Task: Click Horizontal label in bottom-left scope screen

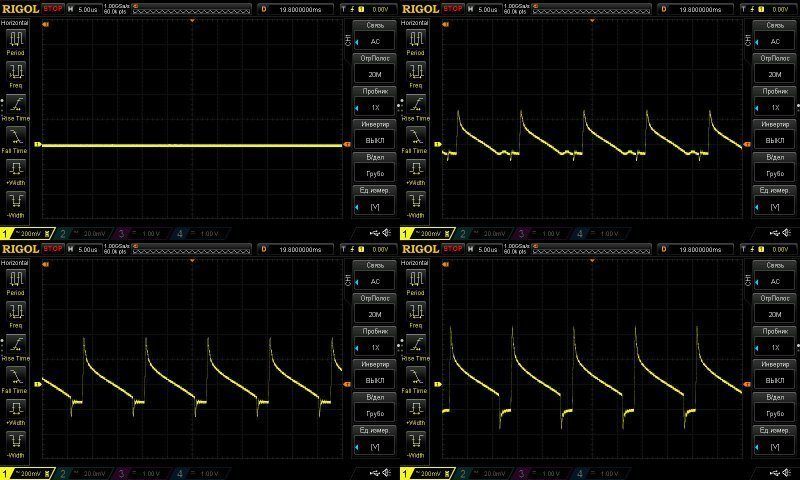Action: [x=15, y=263]
